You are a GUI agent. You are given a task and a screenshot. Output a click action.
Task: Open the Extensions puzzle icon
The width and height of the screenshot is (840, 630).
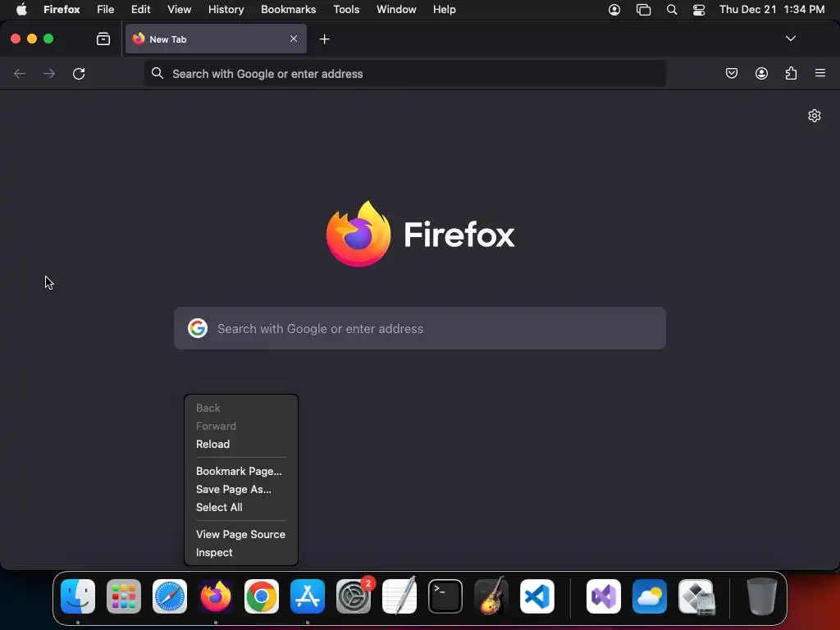click(x=791, y=73)
